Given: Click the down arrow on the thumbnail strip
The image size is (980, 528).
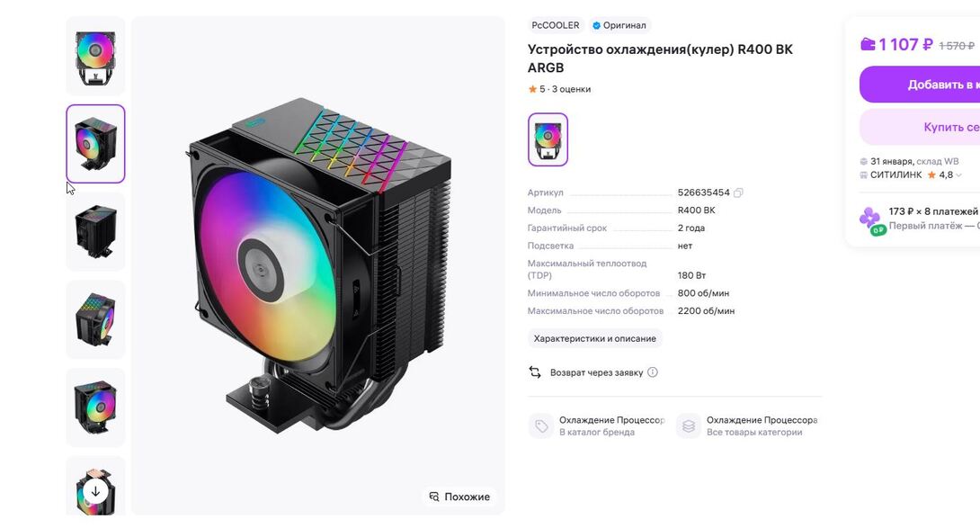Looking at the screenshot, I should click(x=95, y=492).
